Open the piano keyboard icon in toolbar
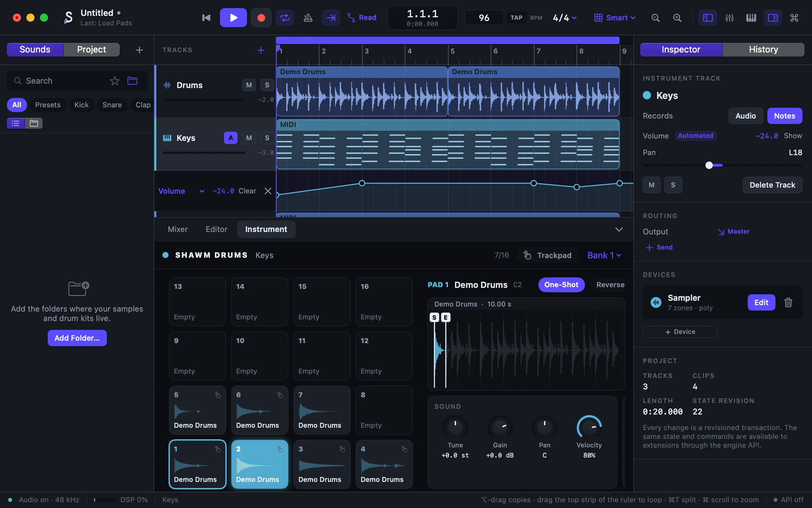 751,18
